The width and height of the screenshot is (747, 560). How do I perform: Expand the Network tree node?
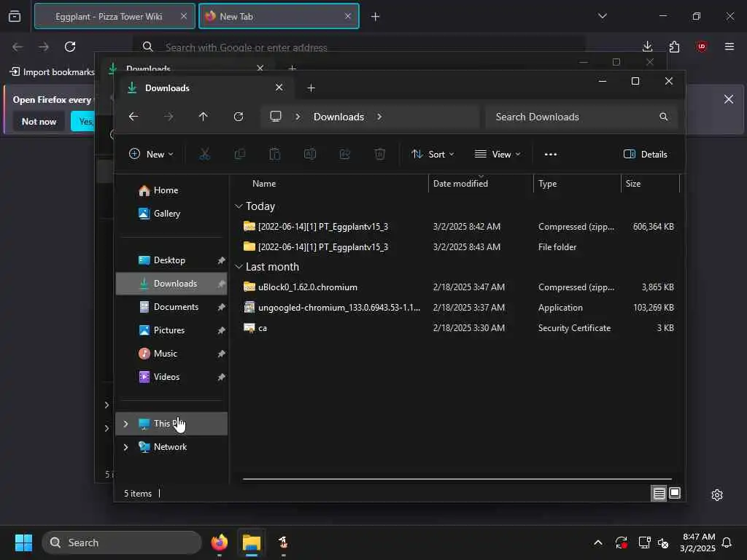pos(125,447)
